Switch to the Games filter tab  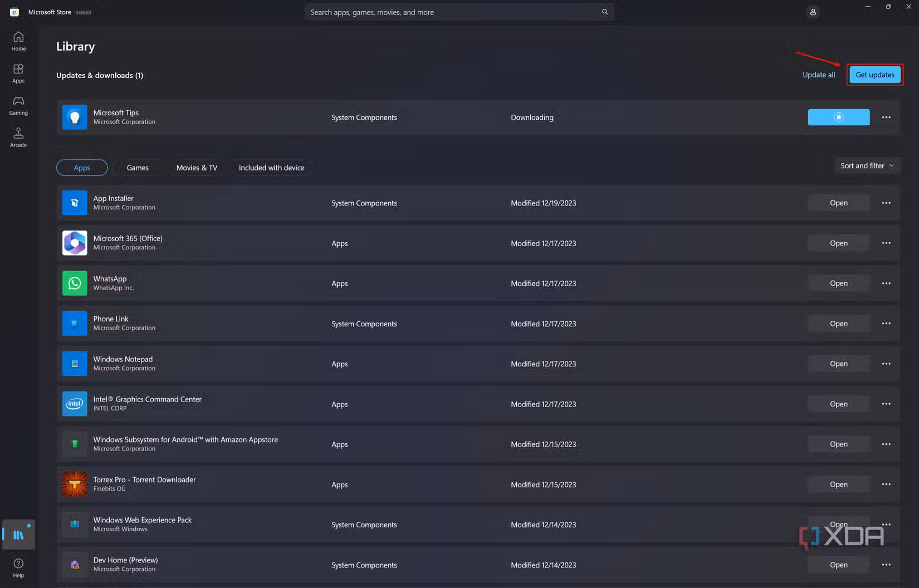(x=138, y=168)
